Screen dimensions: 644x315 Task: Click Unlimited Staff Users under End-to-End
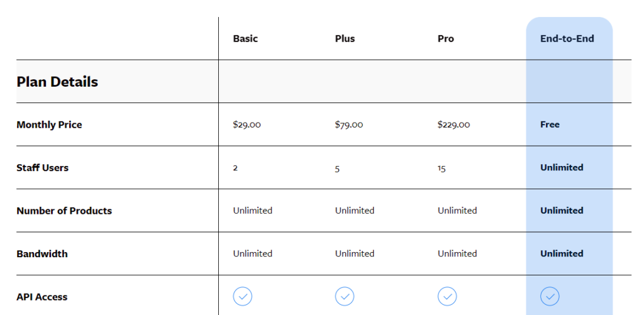562,168
